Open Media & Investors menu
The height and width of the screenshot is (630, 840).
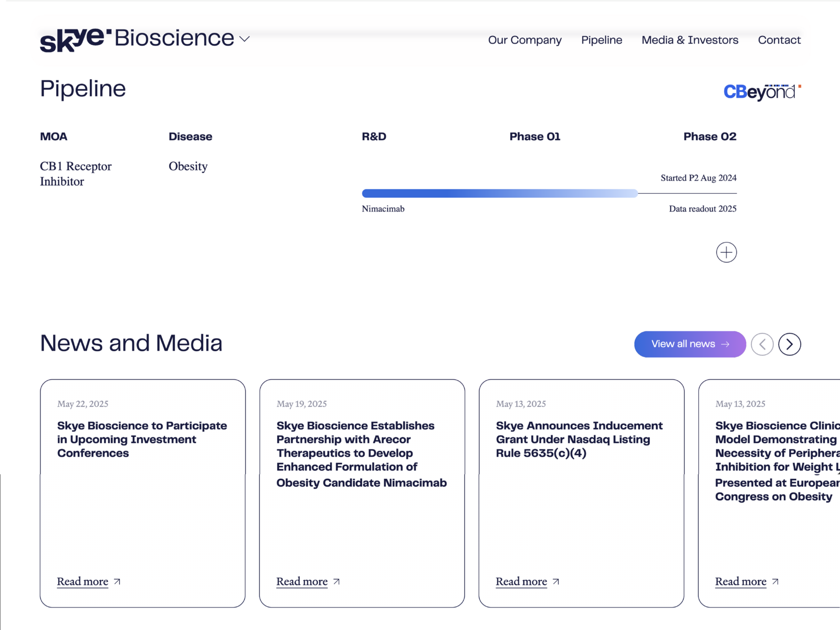[x=690, y=40]
